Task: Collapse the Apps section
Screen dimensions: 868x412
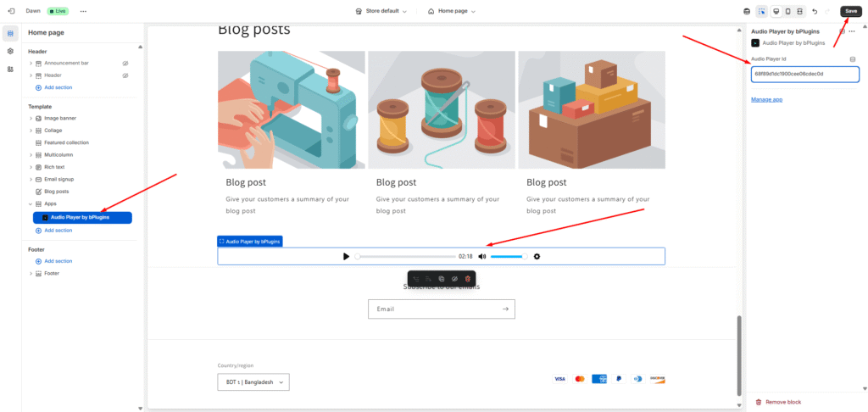Action: click(x=31, y=204)
